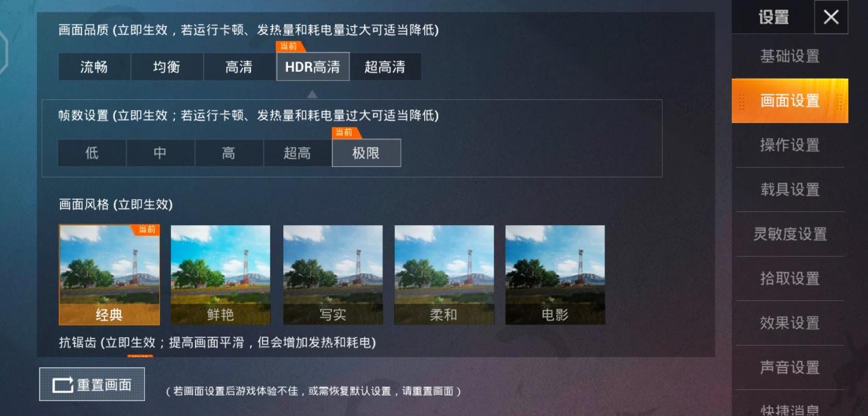The height and width of the screenshot is (416, 868).
Task: Set frame rate to 低
Action: [92, 153]
